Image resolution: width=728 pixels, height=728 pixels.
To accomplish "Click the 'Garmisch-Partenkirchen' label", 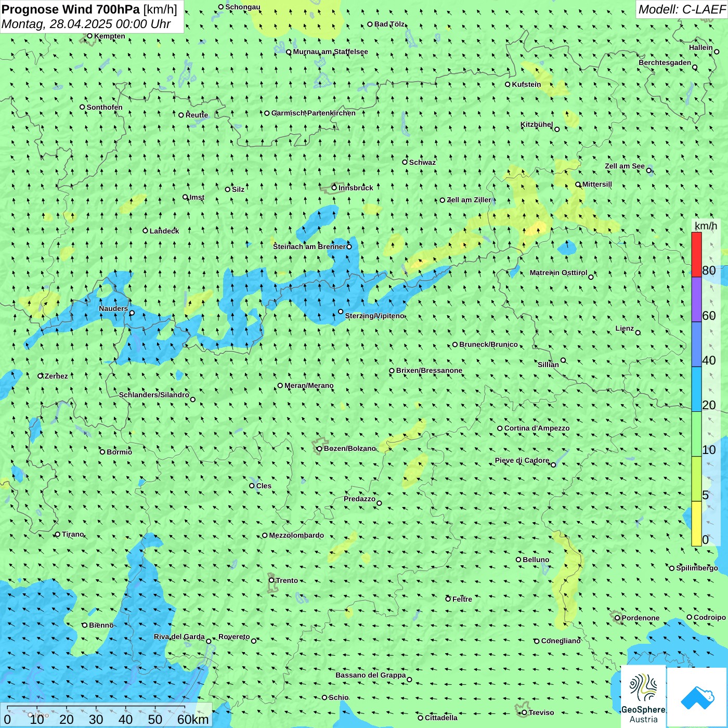I will (314, 113).
